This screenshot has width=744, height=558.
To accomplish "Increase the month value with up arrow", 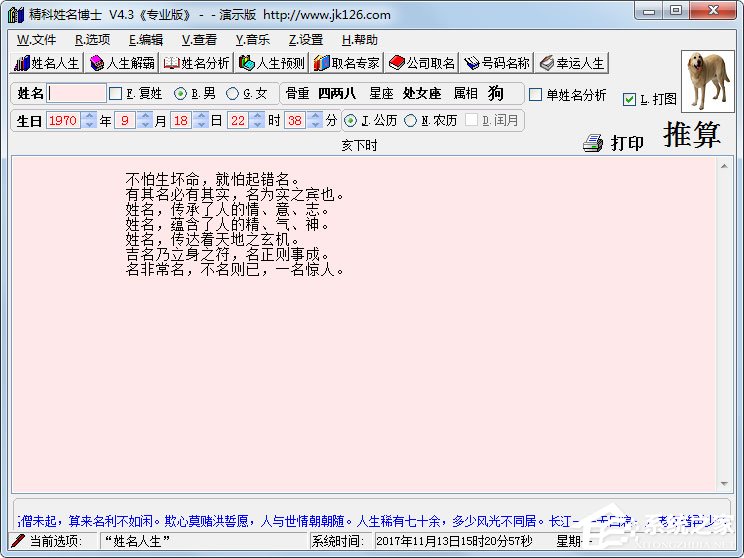I will coord(145,116).
